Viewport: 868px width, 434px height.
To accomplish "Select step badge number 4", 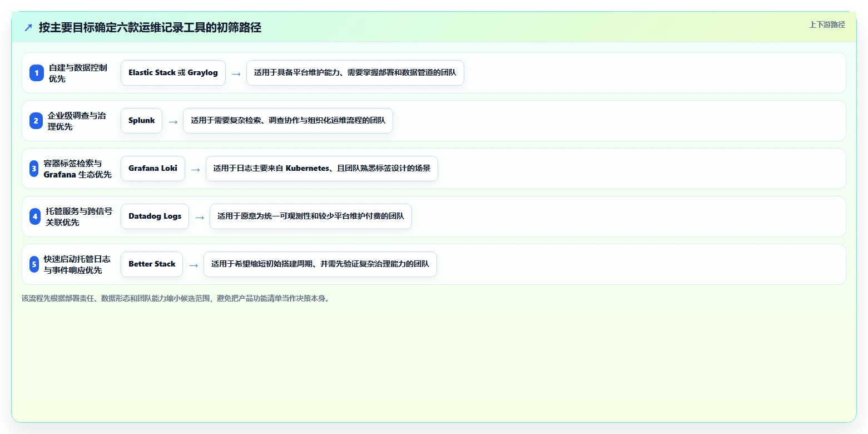I will (x=35, y=216).
